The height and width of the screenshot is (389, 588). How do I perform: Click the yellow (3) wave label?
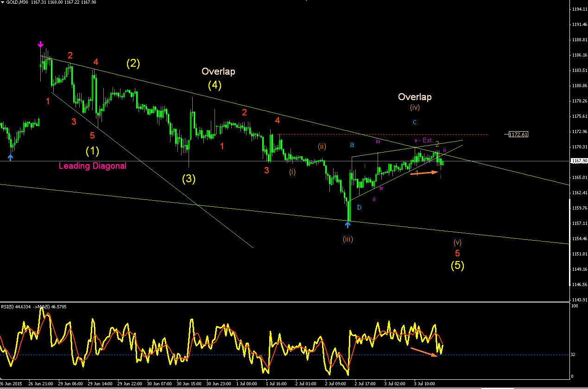point(189,179)
